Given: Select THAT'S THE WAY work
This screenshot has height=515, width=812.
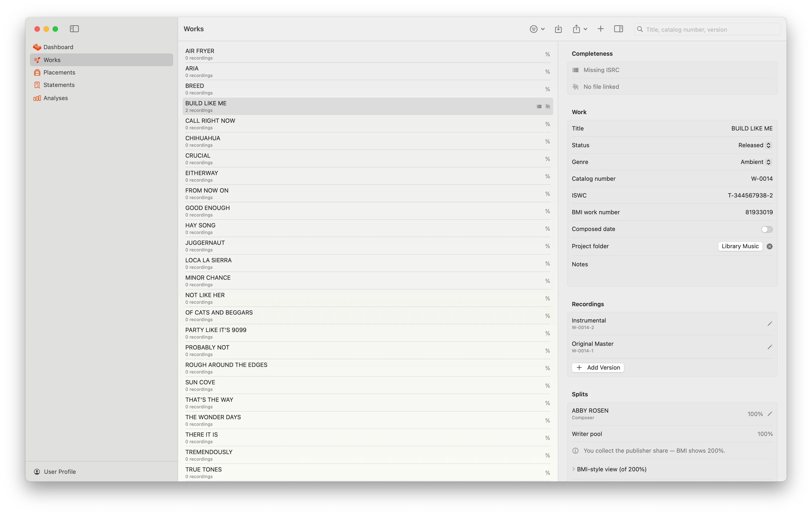Looking at the screenshot, I should [x=367, y=403].
